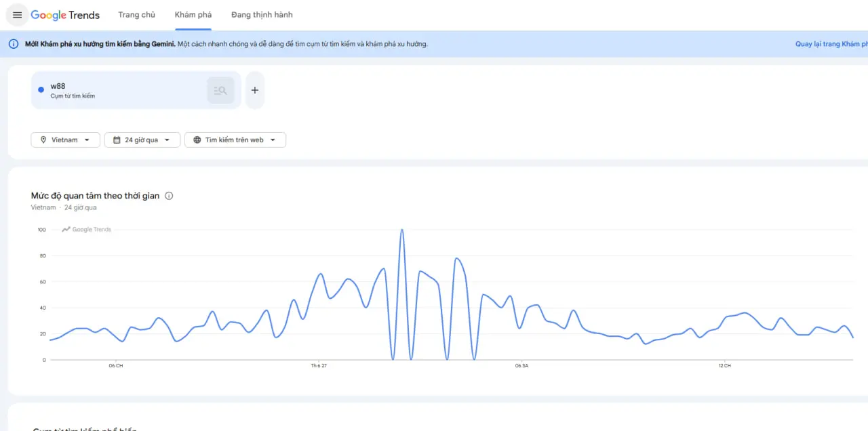Click the highest peak at 100 on chart

402,230
